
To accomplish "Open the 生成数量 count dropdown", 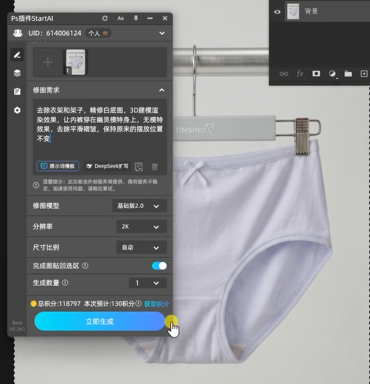I will (x=148, y=283).
